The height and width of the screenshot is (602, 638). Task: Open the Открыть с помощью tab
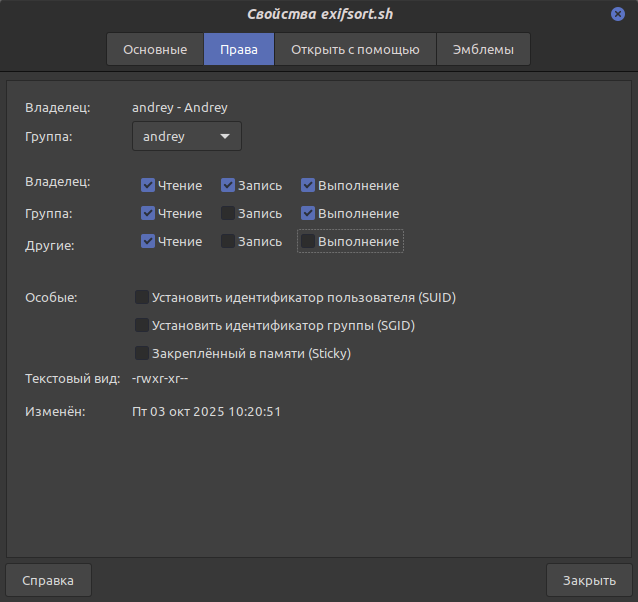(x=355, y=49)
